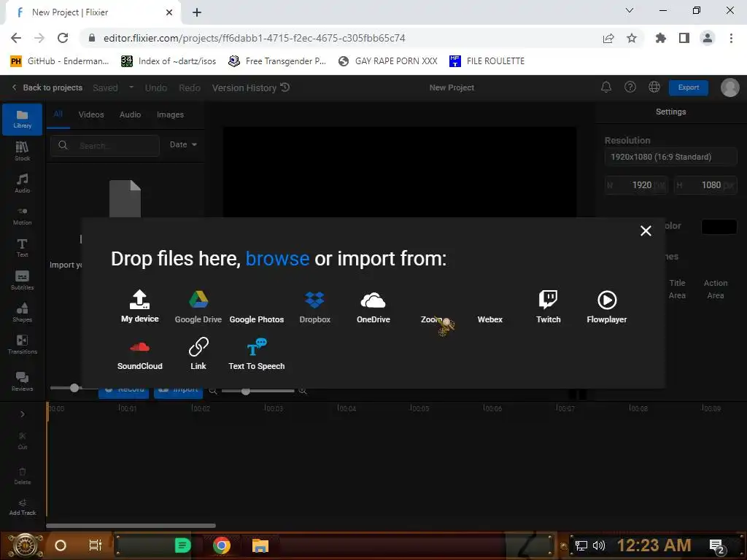Import from Twitch
This screenshot has height=560, width=747.
point(549,307)
